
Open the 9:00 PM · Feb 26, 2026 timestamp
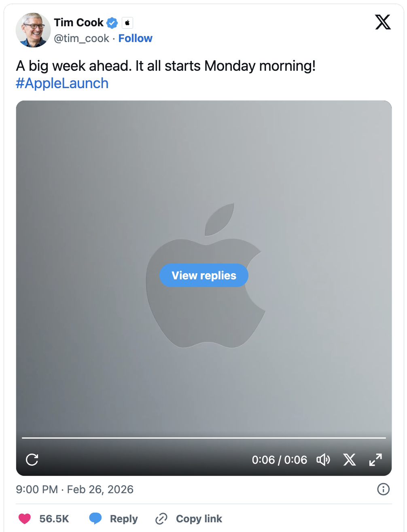click(x=75, y=490)
